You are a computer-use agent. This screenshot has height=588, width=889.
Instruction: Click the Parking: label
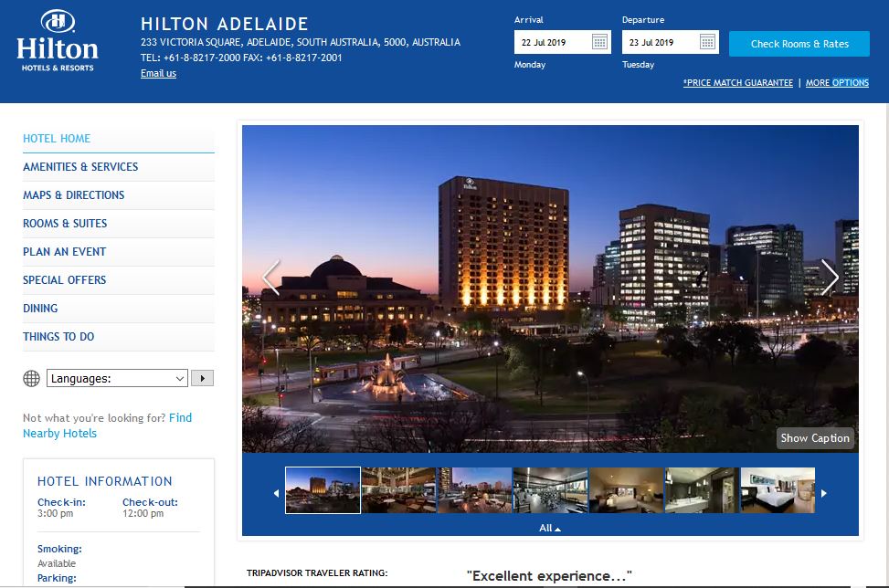[x=57, y=578]
